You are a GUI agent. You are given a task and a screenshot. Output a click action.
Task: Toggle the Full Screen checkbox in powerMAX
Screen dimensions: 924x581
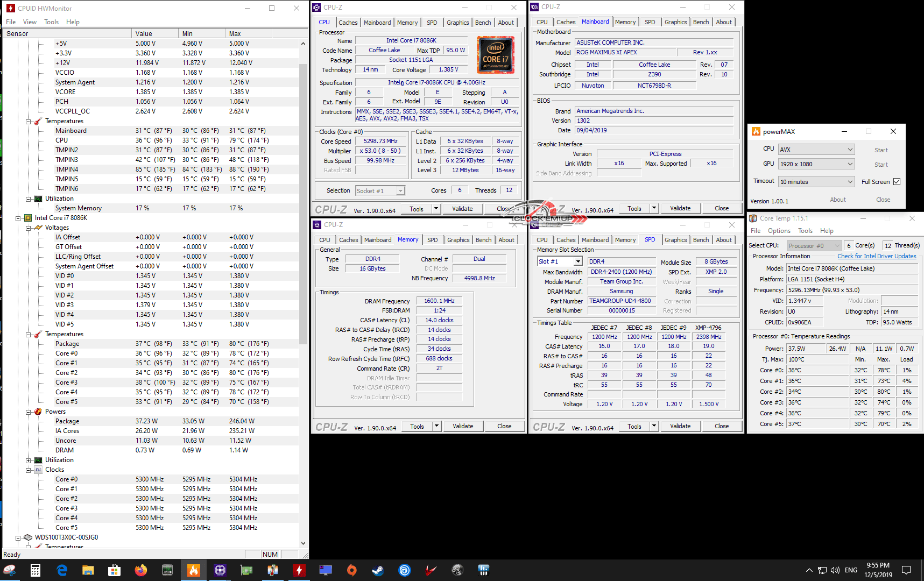897,182
